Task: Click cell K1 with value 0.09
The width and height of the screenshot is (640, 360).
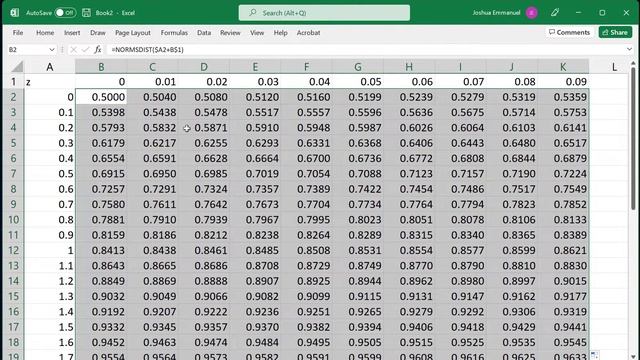Action: point(563,82)
